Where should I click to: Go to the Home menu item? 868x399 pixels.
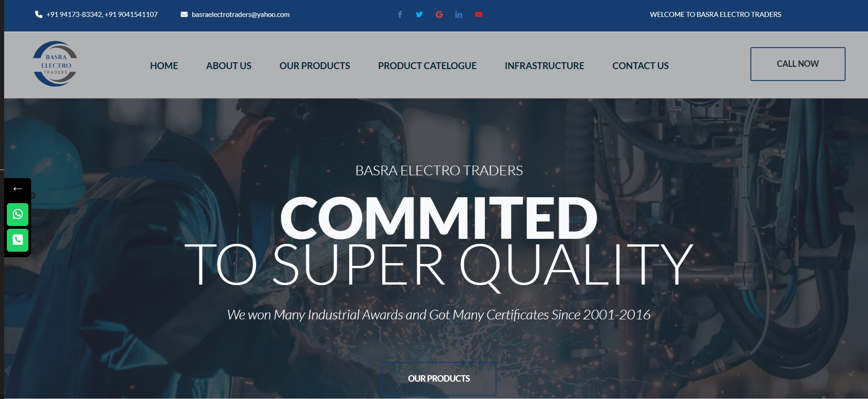(164, 66)
